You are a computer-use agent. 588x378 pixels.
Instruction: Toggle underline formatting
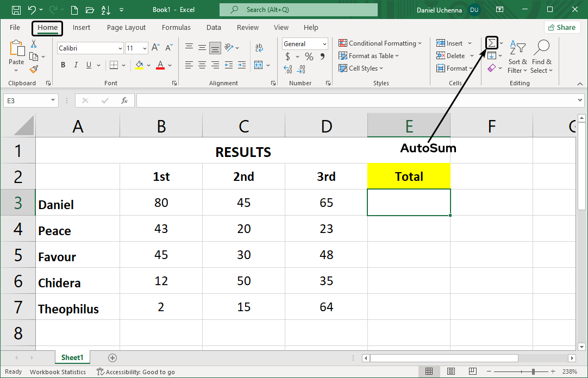[x=88, y=65]
